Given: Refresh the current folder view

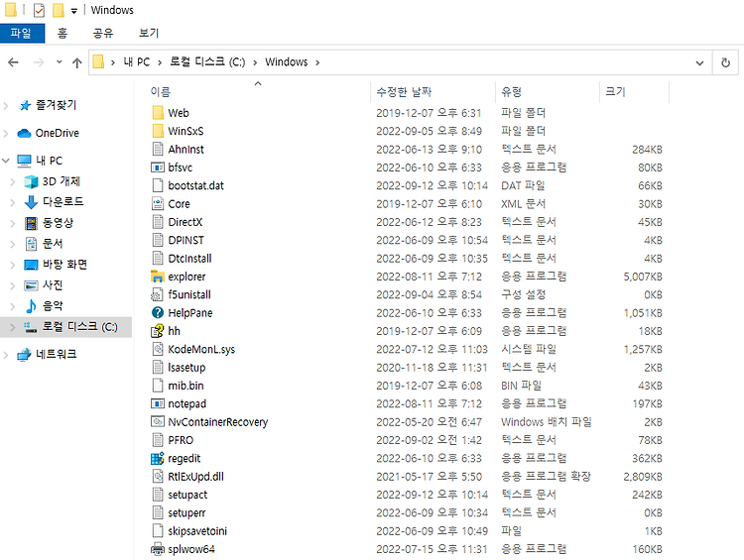Looking at the screenshot, I should click(725, 62).
